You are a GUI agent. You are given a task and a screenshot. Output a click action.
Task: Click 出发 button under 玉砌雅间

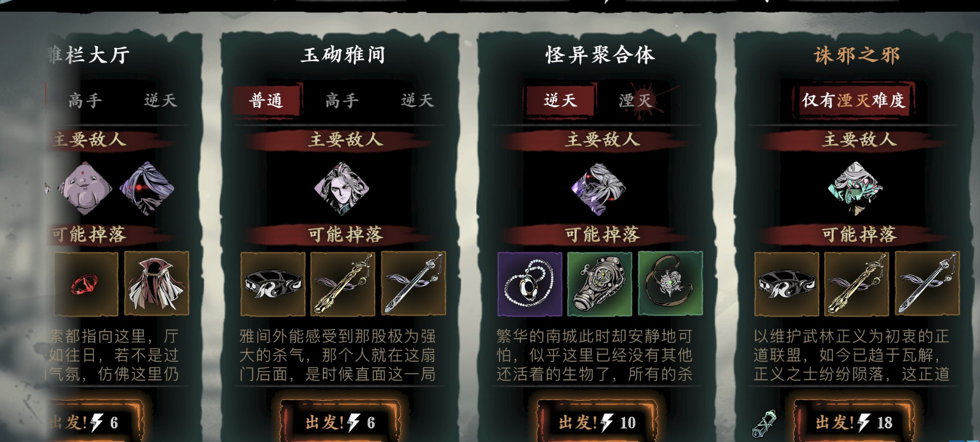click(340, 422)
